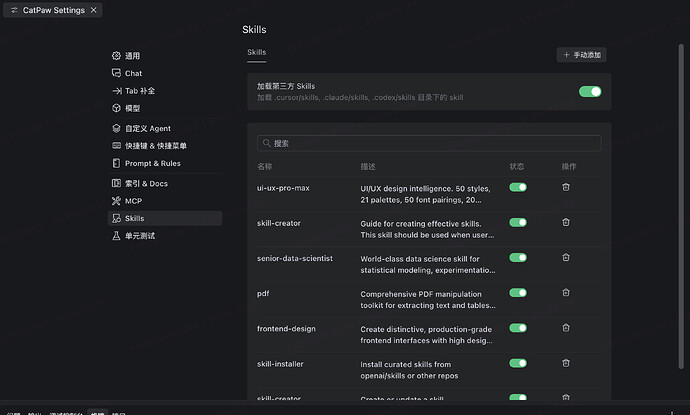Delete the skill-creator skill with Guide description

click(566, 222)
